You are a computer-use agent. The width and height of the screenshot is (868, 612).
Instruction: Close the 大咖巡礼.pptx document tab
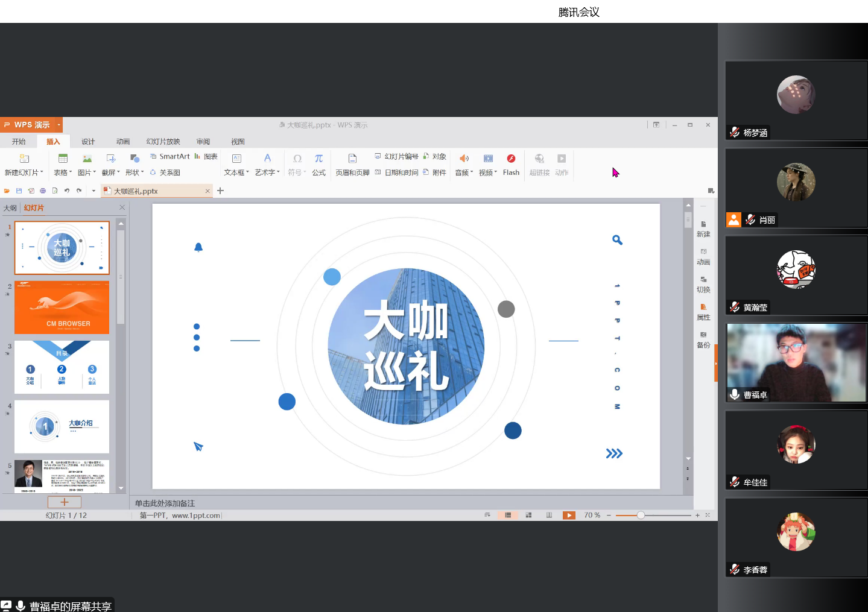(207, 191)
